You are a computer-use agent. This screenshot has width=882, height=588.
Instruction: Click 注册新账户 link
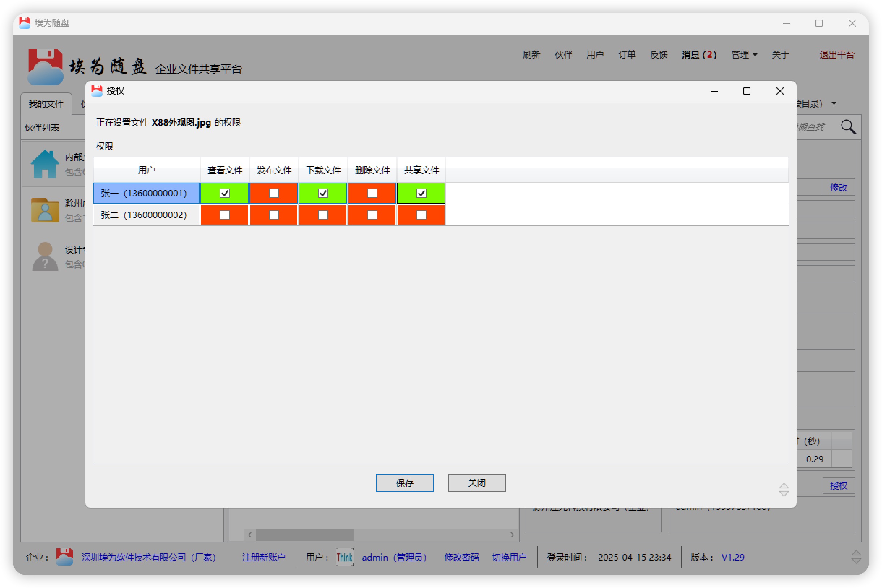click(x=264, y=557)
